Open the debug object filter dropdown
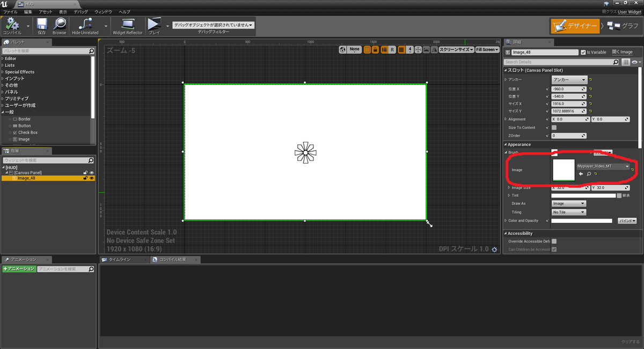The height and width of the screenshot is (349, 644). (213, 25)
